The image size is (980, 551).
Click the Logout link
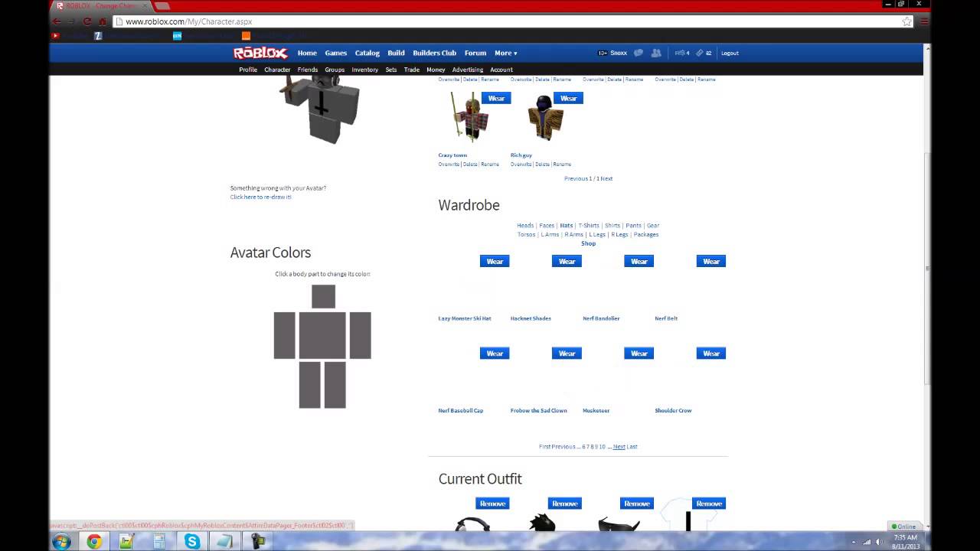click(730, 53)
